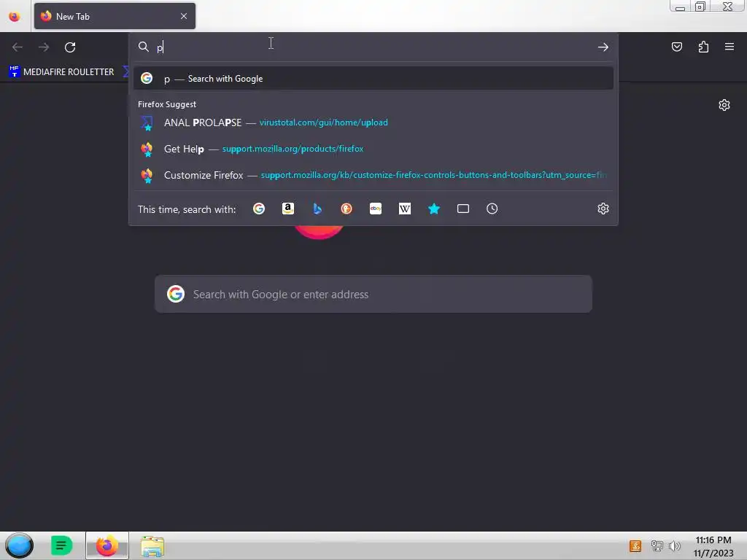Open Customize Firefox suggestion
This screenshot has height=560, width=747.
pyautogui.click(x=373, y=175)
